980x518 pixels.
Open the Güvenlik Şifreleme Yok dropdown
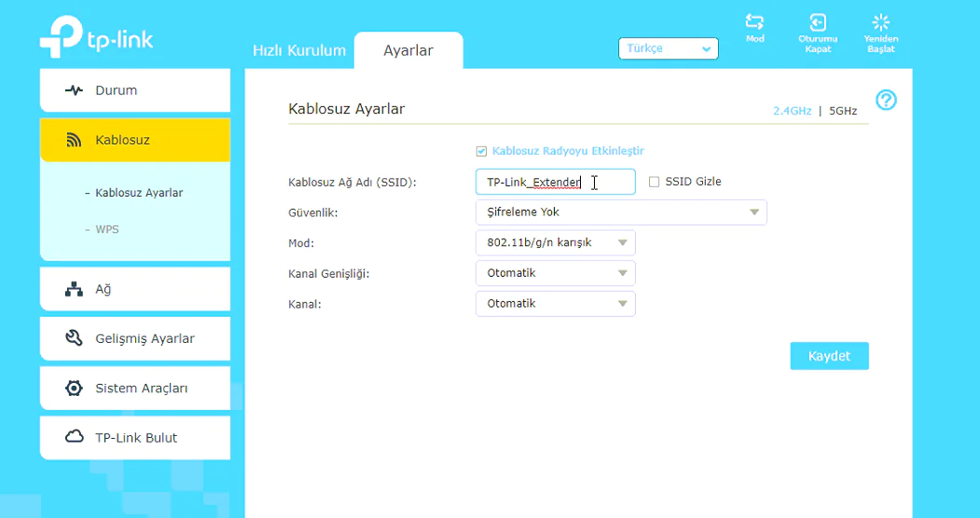tap(621, 212)
